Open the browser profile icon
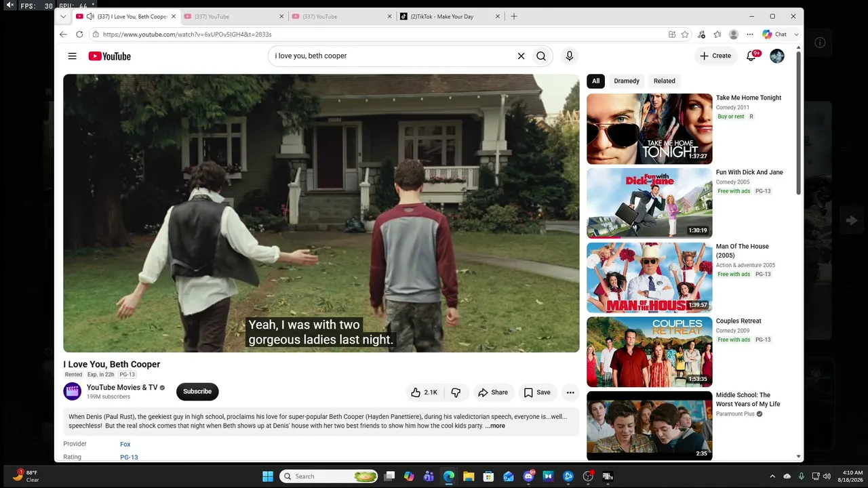Viewport: 868px width, 488px height. pyautogui.click(x=733, y=35)
